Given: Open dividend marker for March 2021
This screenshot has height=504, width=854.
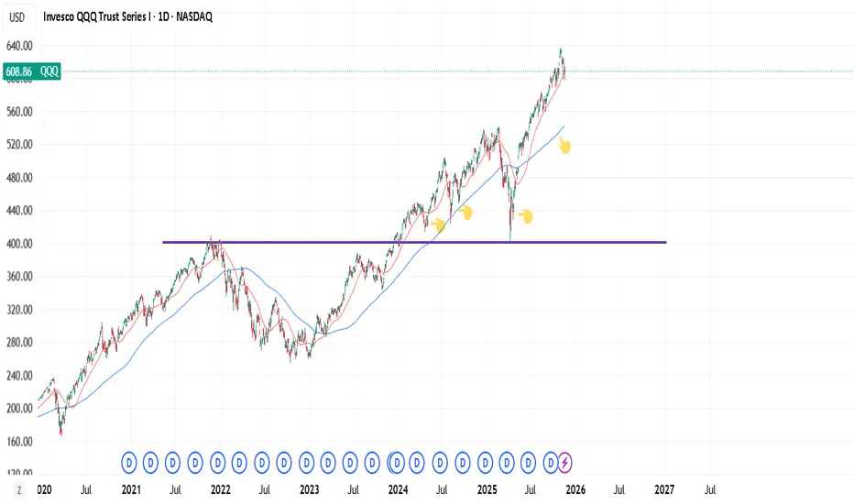Looking at the screenshot, I should (150, 463).
